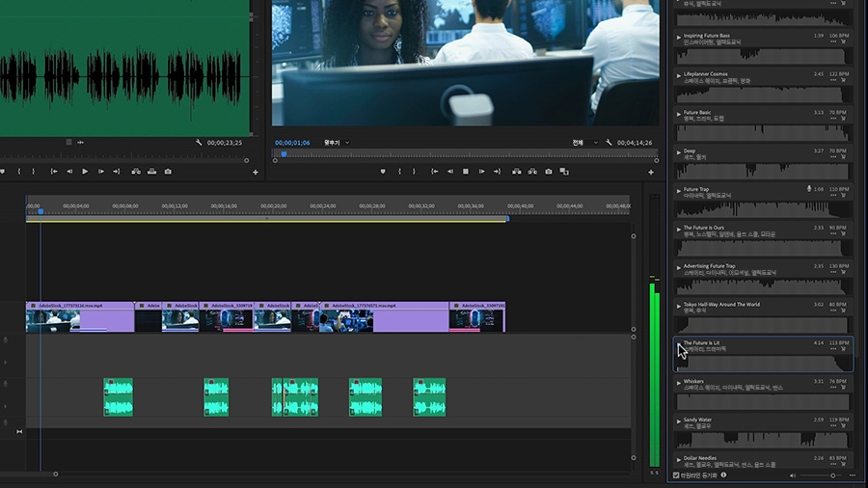Click the Overwrite button in Source monitor
This screenshot has width=868, height=488.
coord(151,172)
